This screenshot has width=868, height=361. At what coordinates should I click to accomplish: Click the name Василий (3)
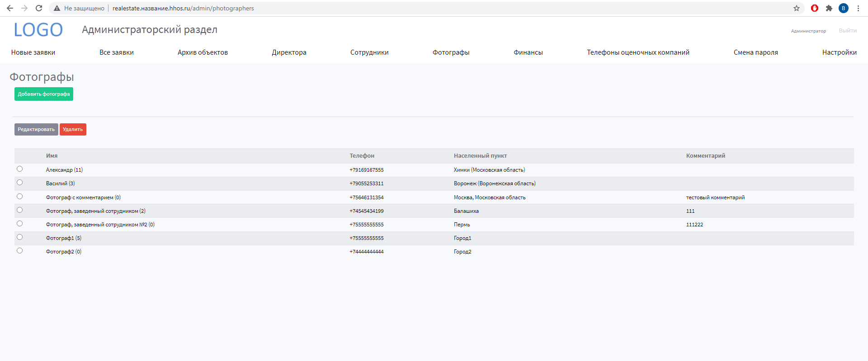click(60, 183)
